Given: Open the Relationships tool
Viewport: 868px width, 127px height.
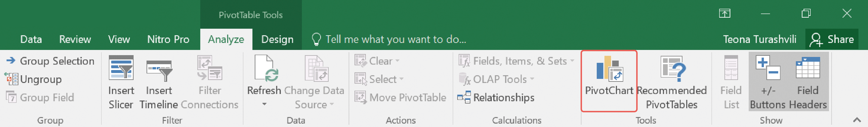Looking at the screenshot, I should (496, 97).
